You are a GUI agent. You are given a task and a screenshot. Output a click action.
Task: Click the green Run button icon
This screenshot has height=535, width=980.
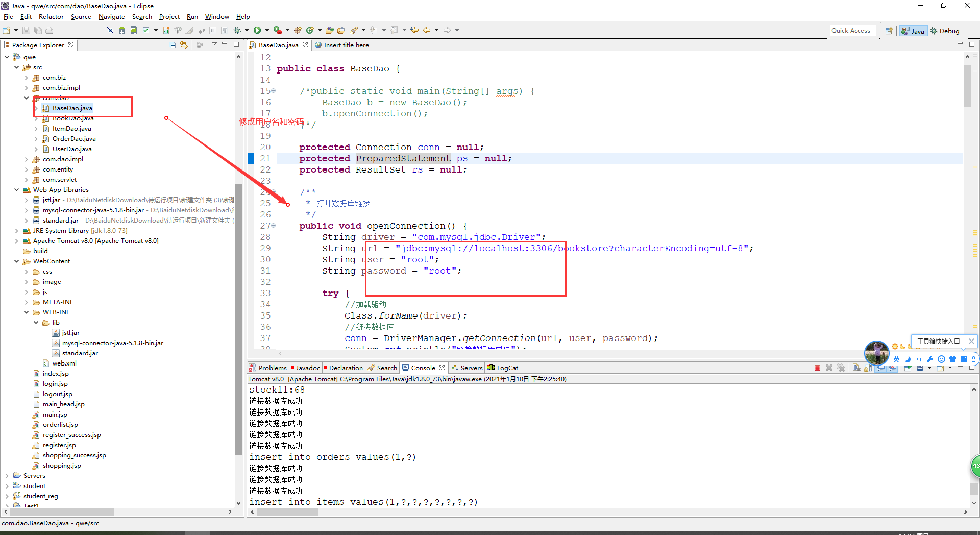pos(257,30)
